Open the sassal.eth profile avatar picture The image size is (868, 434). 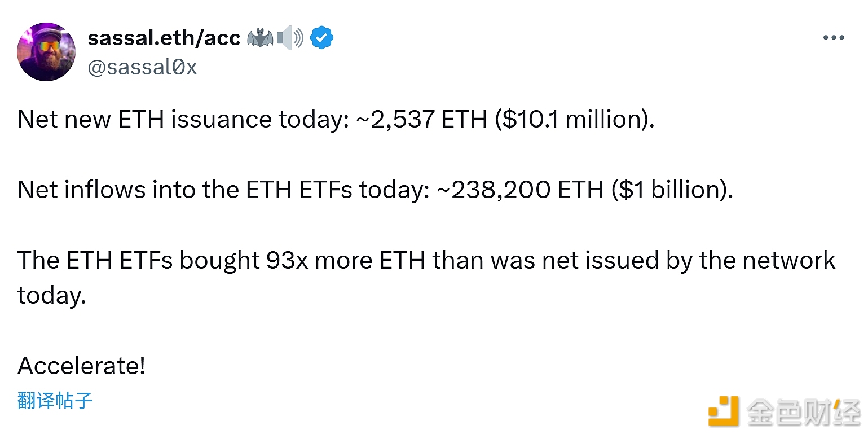[x=46, y=52]
